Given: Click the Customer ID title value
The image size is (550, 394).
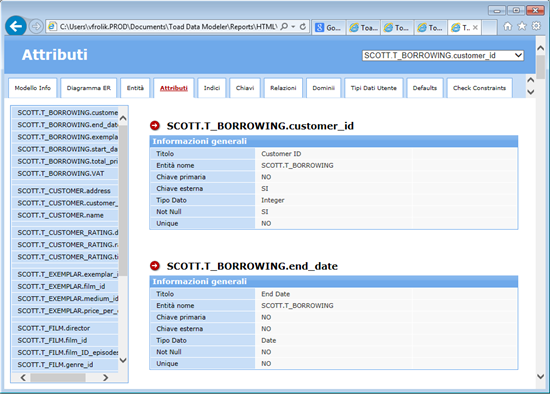Looking at the screenshot, I should point(281,154).
